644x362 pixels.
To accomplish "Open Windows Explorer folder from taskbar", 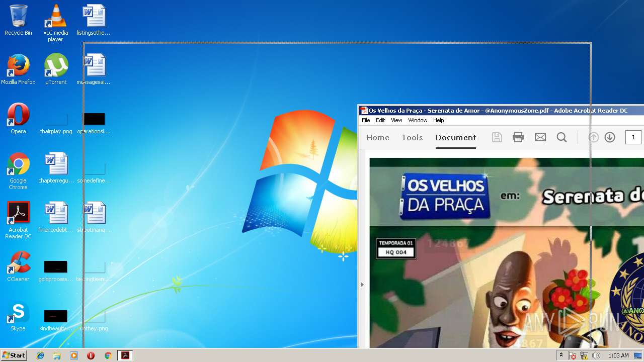I will coord(57,355).
